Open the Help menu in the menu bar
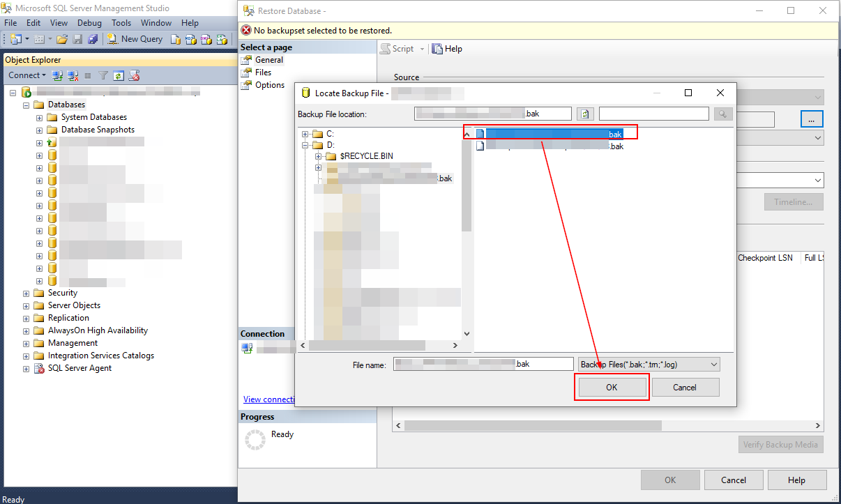 point(190,23)
